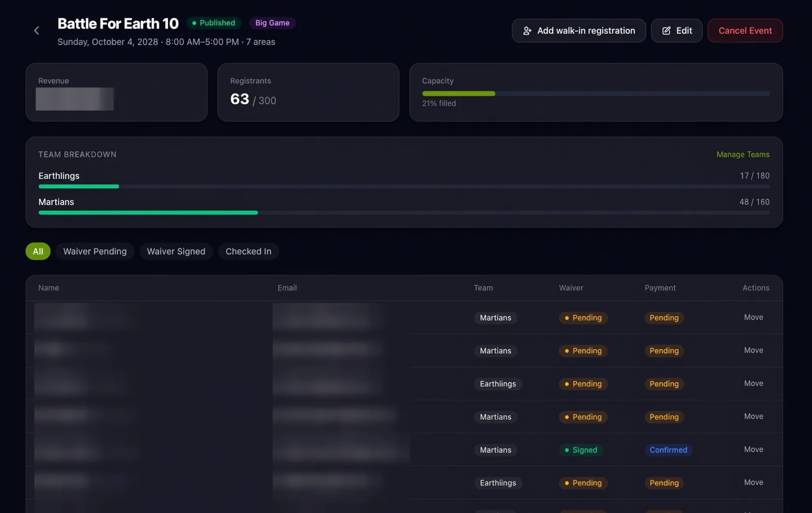Click the Payment column header

(x=660, y=288)
